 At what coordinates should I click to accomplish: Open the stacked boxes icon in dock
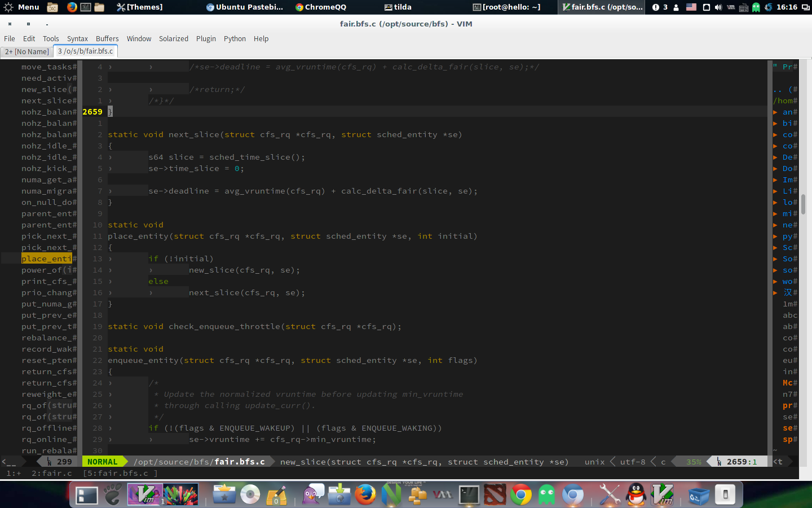(x=417, y=495)
